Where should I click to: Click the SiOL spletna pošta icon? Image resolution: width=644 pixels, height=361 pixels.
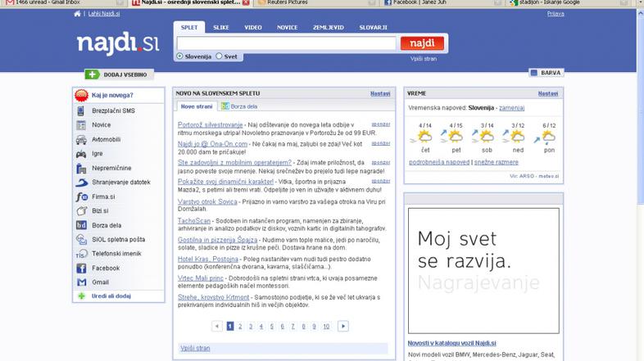click(x=81, y=239)
